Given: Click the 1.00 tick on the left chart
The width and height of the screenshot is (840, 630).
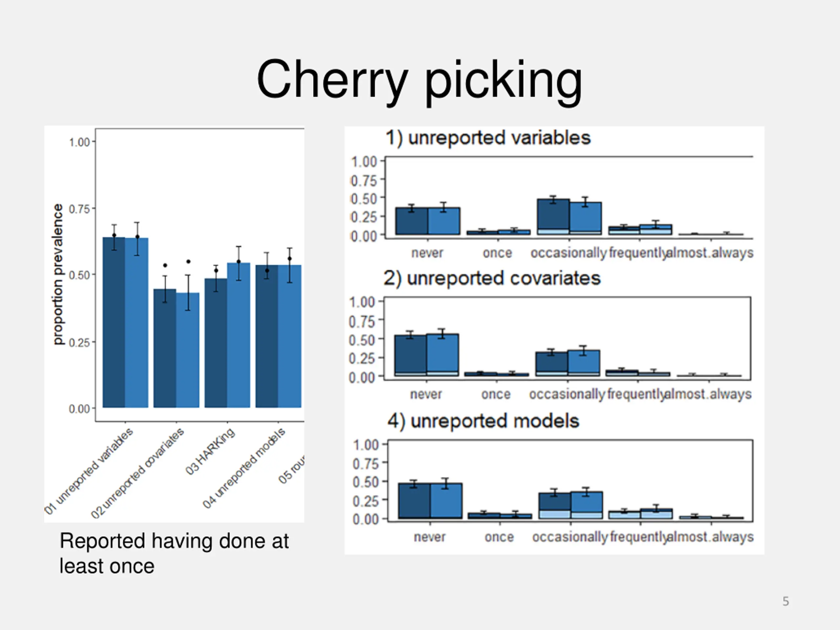Looking at the screenshot, I should 79,142.
